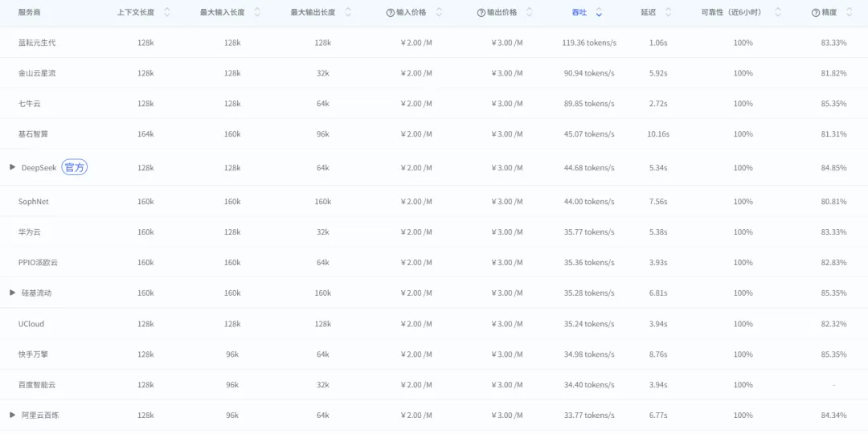Sort by 输入价格 column arrows

coord(439,12)
